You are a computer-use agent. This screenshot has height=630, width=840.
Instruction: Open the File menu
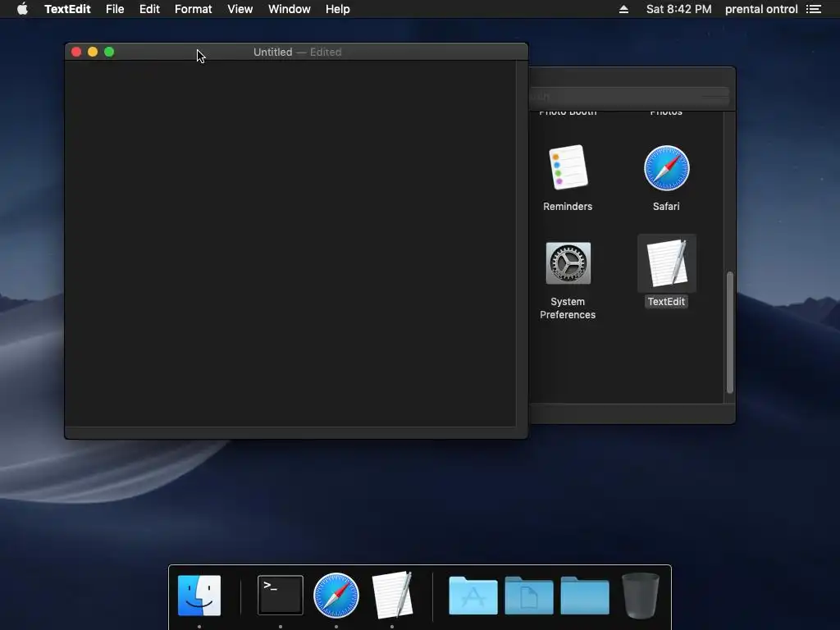pos(115,9)
